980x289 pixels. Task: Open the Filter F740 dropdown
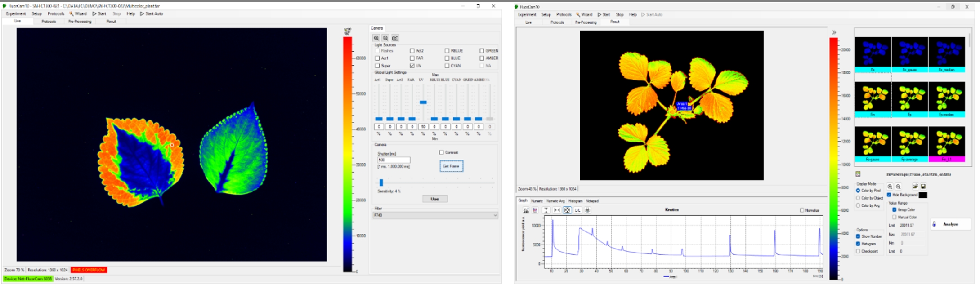click(435, 215)
